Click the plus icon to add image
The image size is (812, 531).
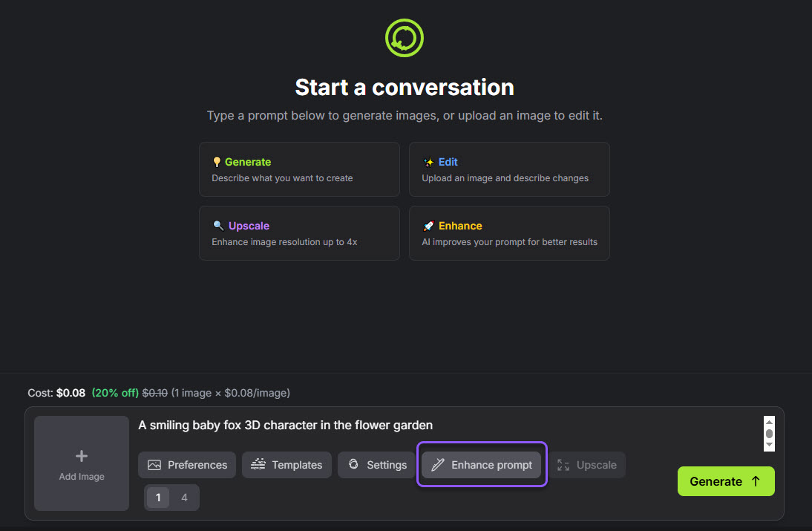82,456
